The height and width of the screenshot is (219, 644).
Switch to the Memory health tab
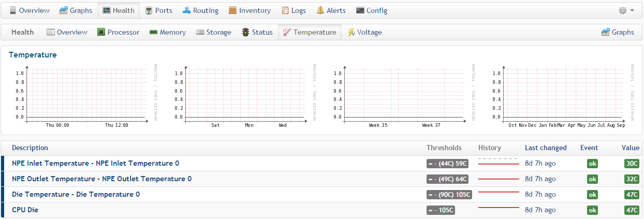[167, 32]
